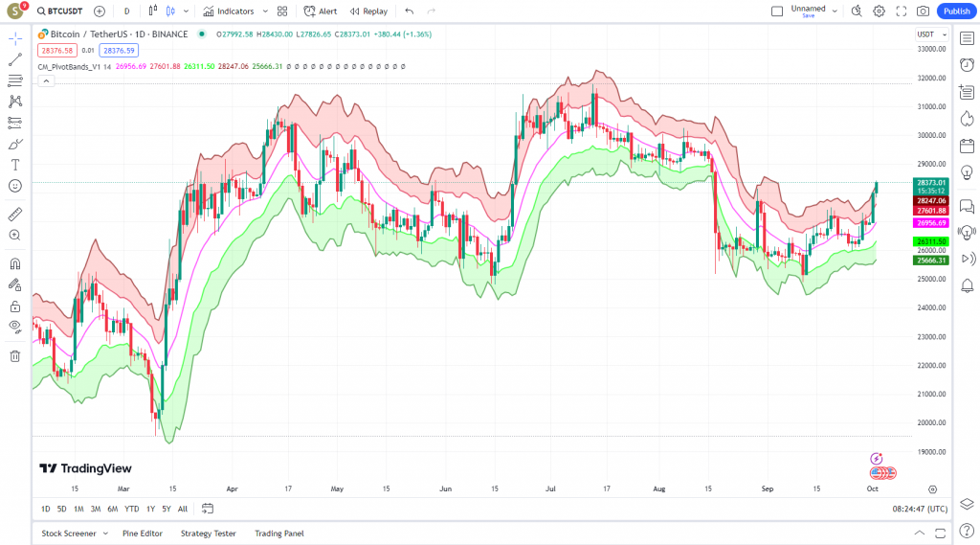Select the 6M time range
The image size is (980, 545).
[x=113, y=509]
